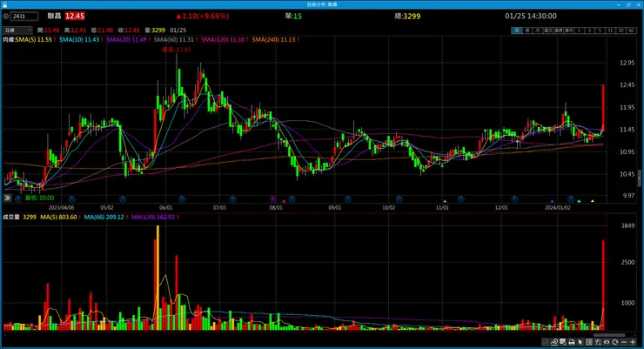Open the 日線 chart period dropdown
Screen dimensions: 644x349
pos(17,30)
